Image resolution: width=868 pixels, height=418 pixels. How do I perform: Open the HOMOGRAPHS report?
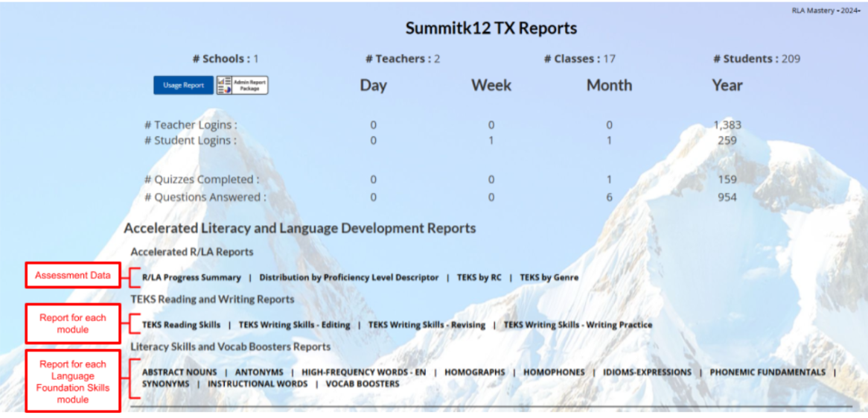(474, 372)
